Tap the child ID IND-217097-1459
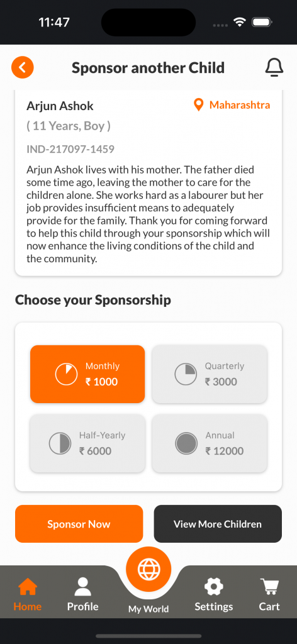297x644 pixels. [x=70, y=149]
